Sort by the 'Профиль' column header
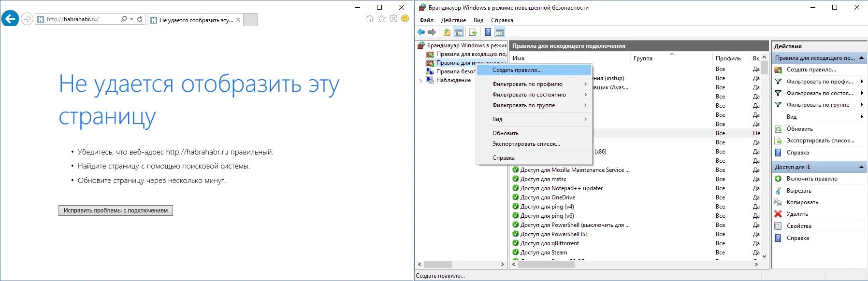 (x=731, y=58)
